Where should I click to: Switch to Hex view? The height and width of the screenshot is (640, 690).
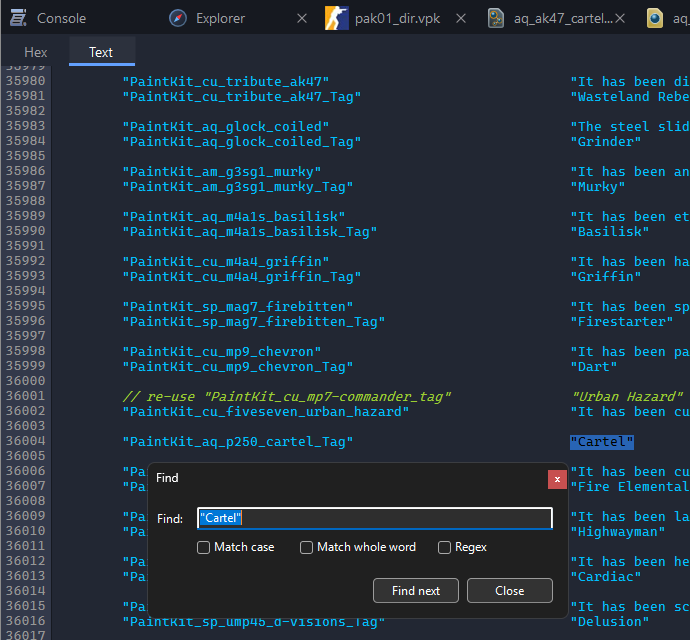pos(36,52)
